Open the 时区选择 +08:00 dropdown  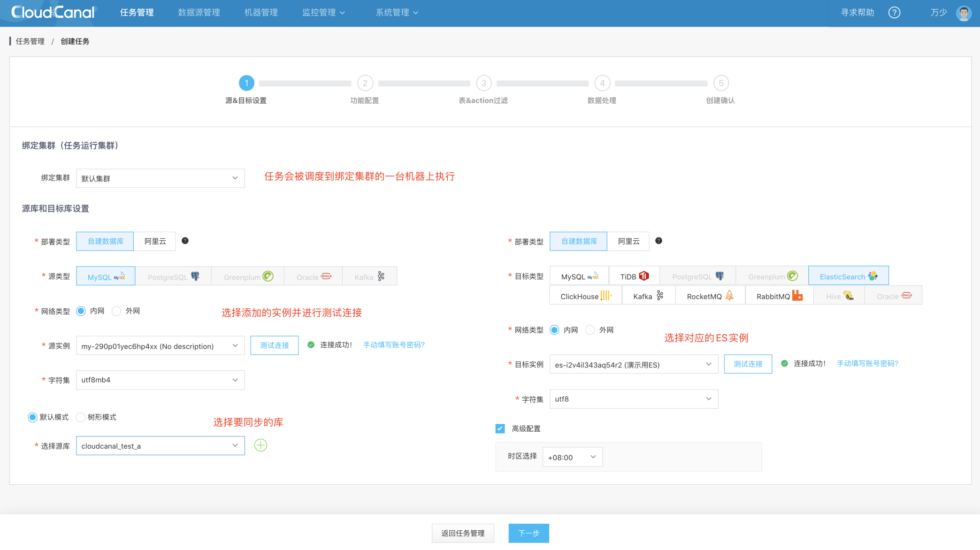pos(572,457)
